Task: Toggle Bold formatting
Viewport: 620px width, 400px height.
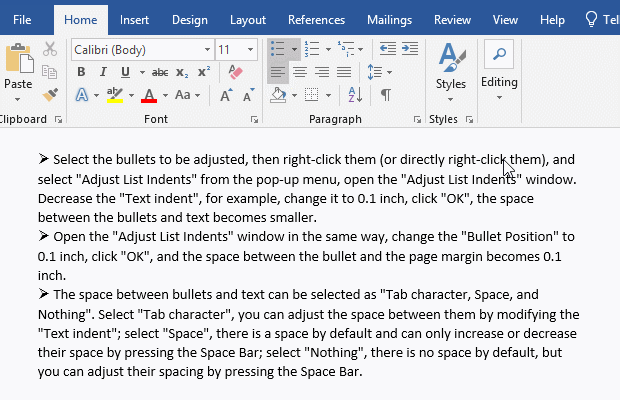Action: click(x=81, y=72)
